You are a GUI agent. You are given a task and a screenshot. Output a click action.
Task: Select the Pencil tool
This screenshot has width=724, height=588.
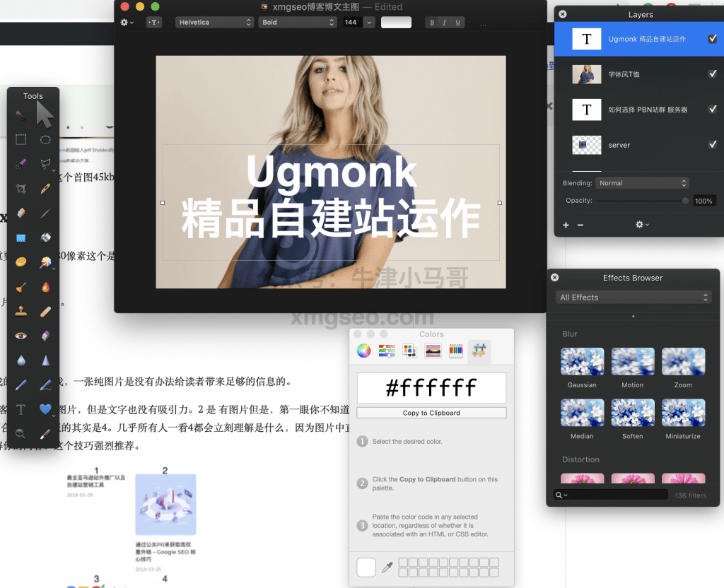click(x=45, y=188)
